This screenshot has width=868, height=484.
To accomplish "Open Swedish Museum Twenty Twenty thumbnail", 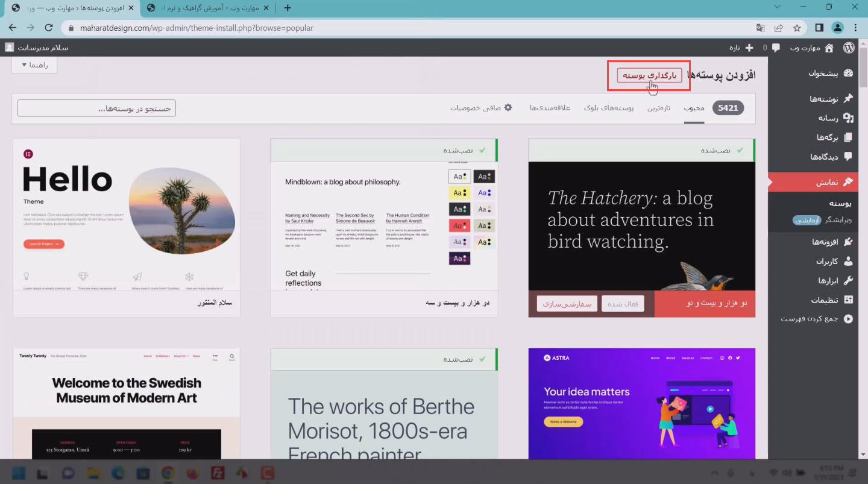I will [127, 403].
